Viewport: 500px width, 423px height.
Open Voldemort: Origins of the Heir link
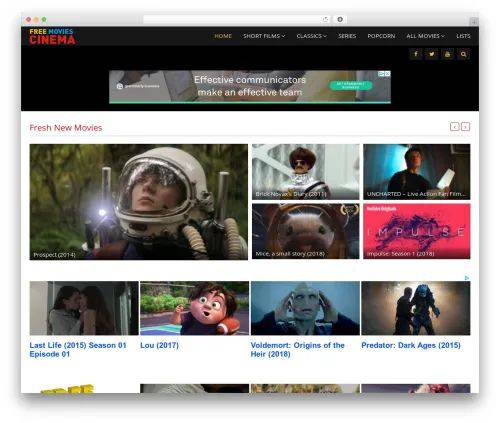click(297, 350)
